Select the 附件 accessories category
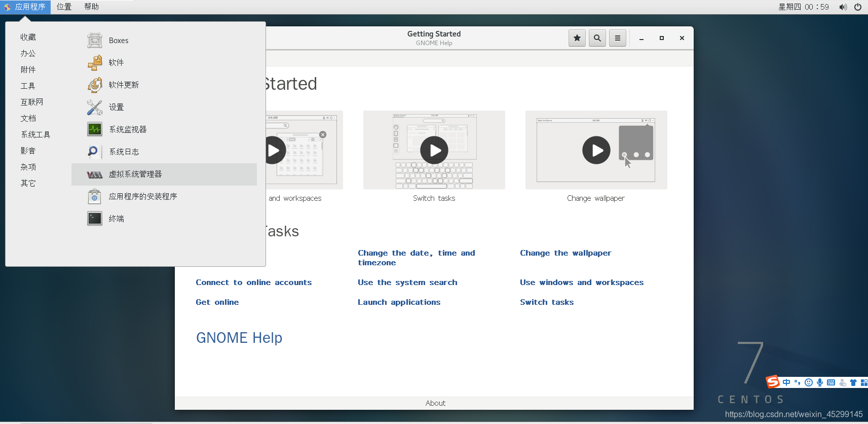Image resolution: width=868 pixels, height=424 pixels. tap(28, 69)
